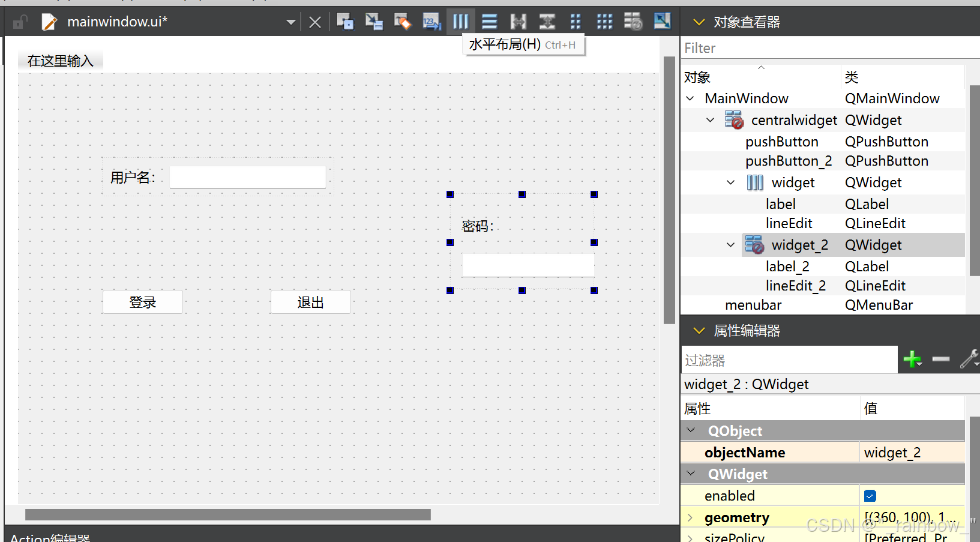The image size is (980, 542).
Task: Click the widget_2 broken-layout icon
Action: [x=755, y=245]
